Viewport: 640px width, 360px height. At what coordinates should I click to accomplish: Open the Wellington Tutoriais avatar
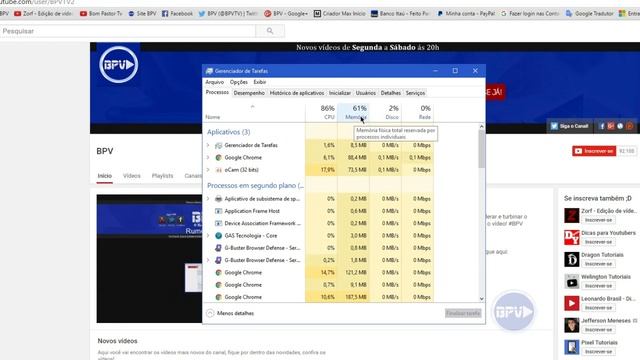[x=571, y=281]
